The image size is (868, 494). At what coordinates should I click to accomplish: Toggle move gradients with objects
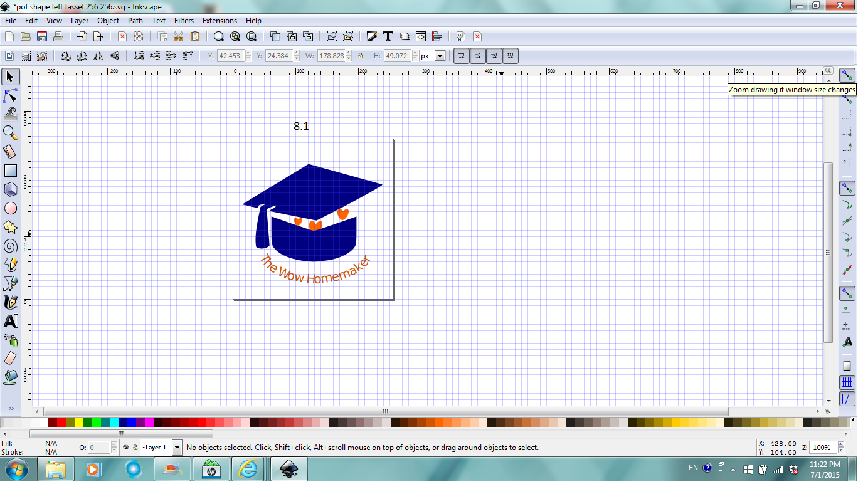click(x=494, y=56)
